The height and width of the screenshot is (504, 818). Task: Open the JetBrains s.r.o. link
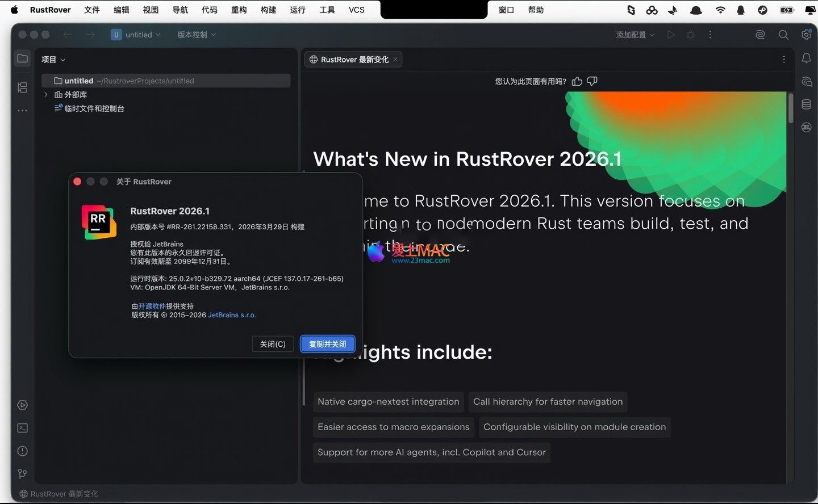pos(232,315)
